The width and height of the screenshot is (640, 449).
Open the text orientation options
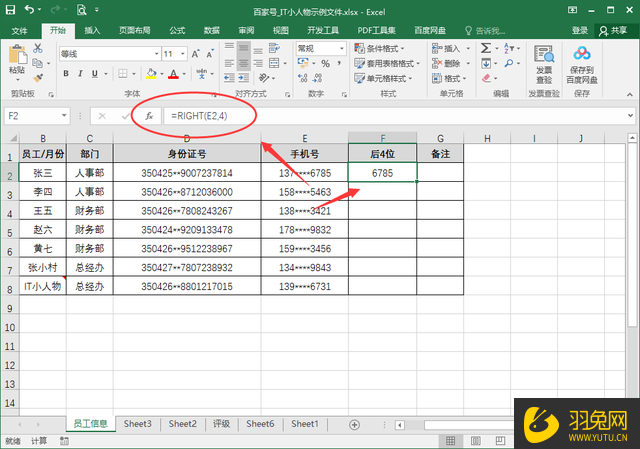point(264,78)
